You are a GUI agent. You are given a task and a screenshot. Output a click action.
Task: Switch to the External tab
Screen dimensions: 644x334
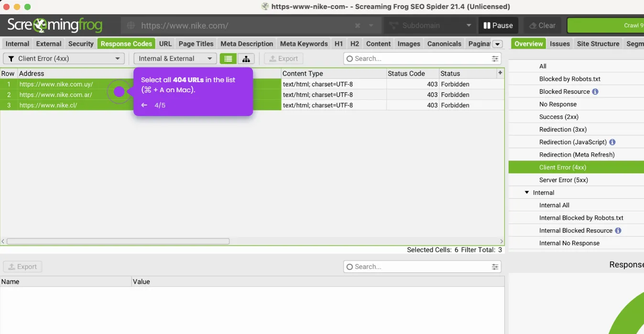49,43
